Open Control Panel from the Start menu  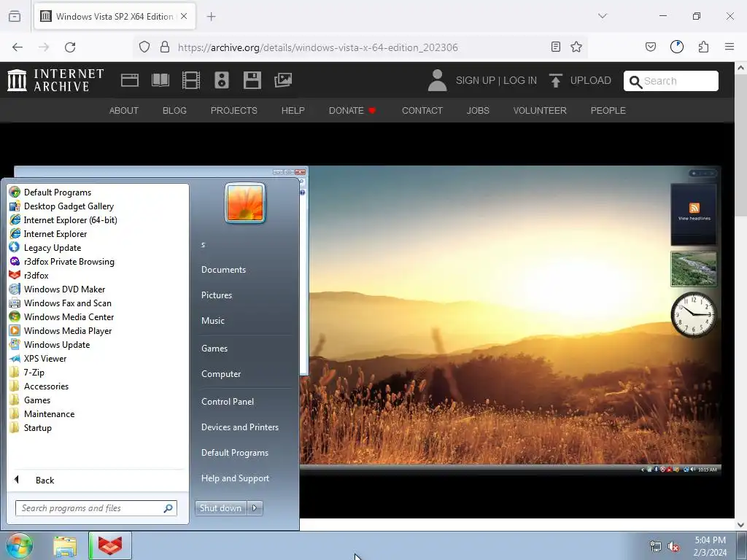(228, 402)
